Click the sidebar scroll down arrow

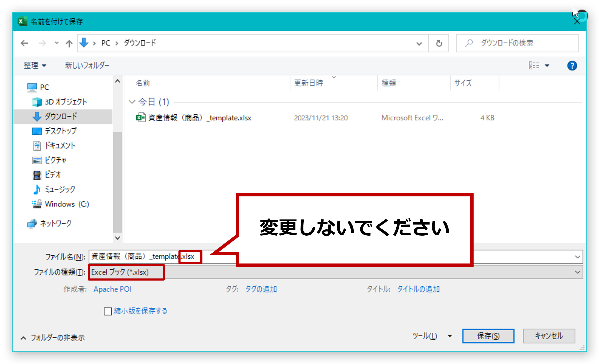(x=117, y=238)
